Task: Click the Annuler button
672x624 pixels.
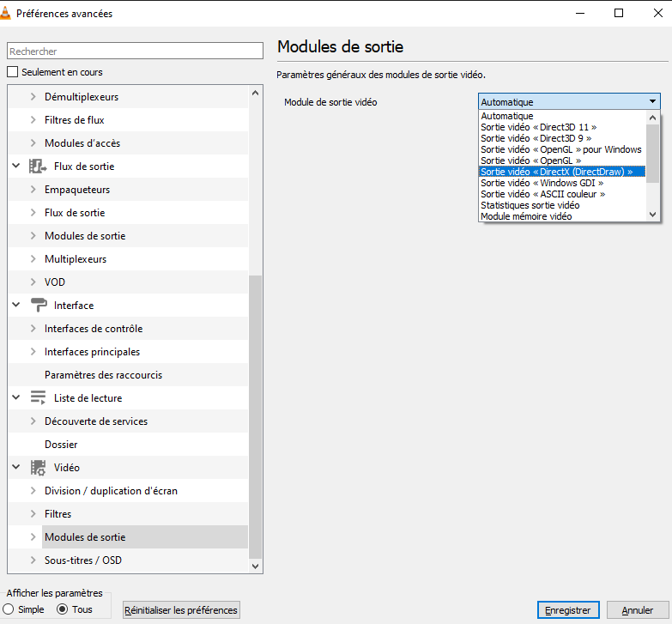Action: click(x=638, y=610)
